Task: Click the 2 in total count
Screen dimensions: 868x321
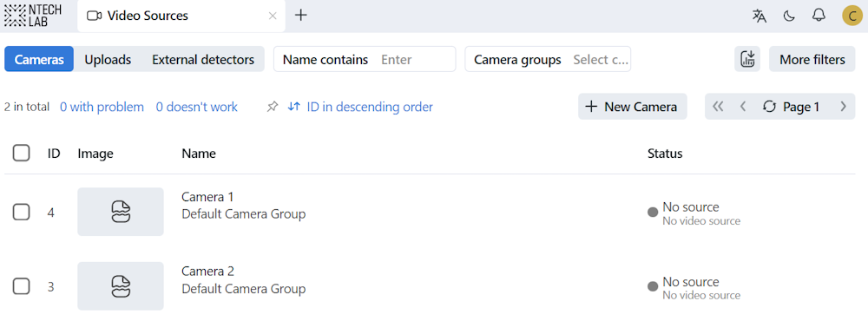Action: (27, 107)
